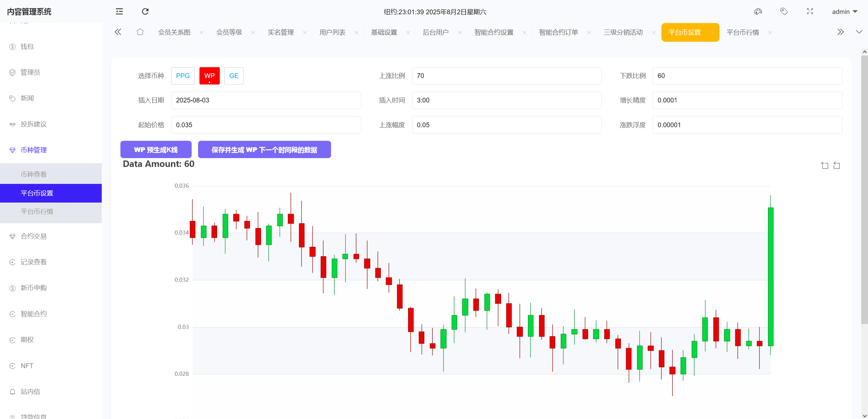Click chart data zoom icon
The height and width of the screenshot is (419, 868).
(825, 166)
